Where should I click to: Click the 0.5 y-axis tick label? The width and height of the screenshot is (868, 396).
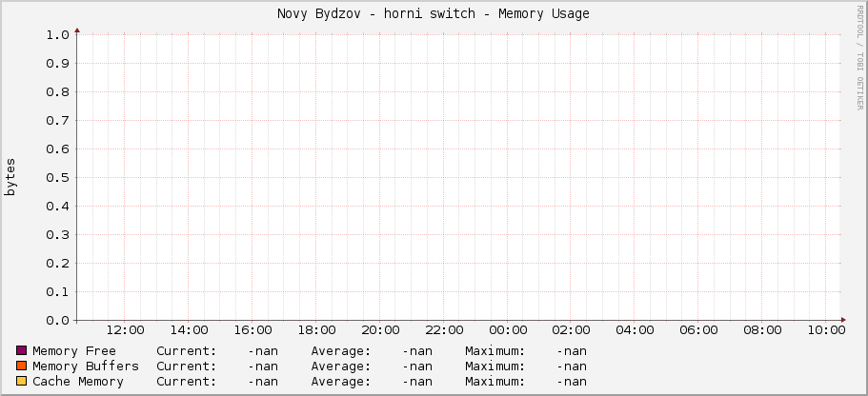point(57,178)
